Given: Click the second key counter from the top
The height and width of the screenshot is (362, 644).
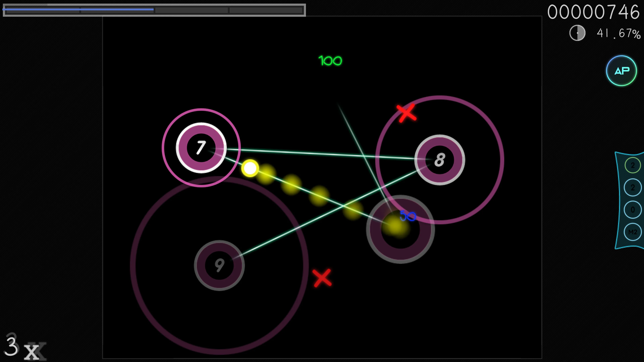Looking at the screenshot, I should coord(632,187).
